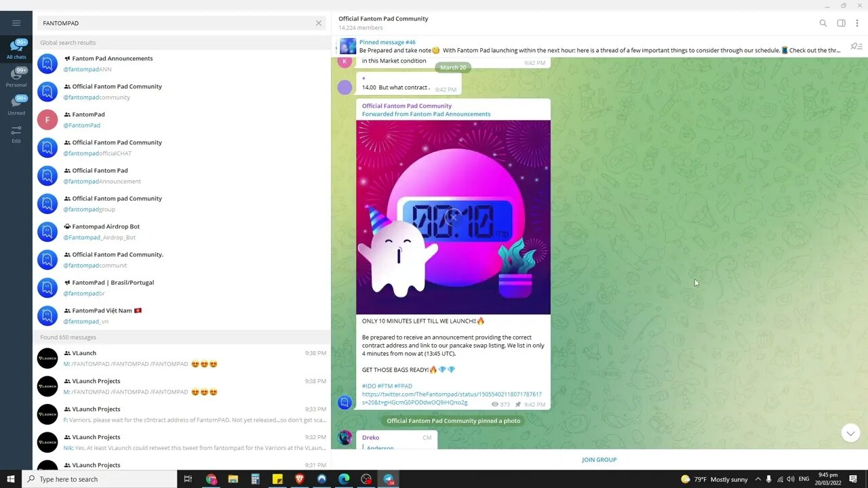Open Fantompad Airdrop Bot result
The width and height of the screenshot is (868, 488).
(x=182, y=232)
